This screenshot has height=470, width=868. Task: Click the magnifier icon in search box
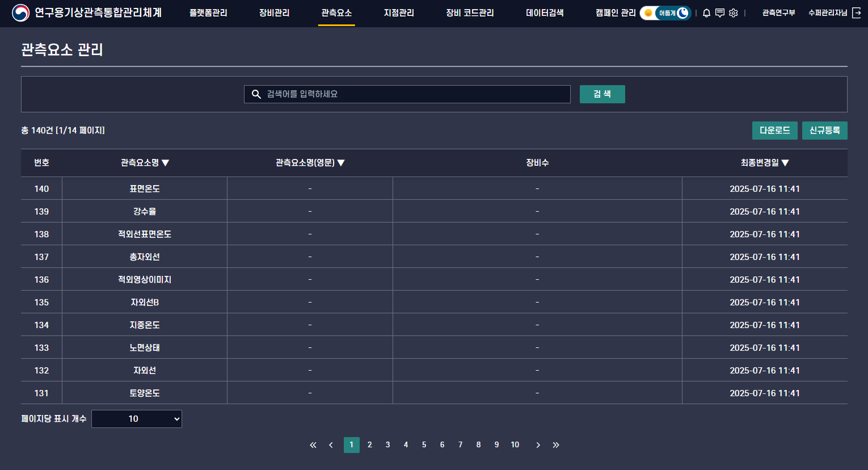tap(256, 94)
